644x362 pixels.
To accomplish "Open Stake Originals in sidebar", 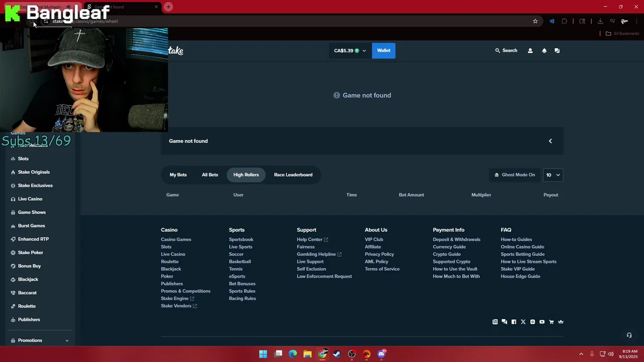I will (34, 172).
